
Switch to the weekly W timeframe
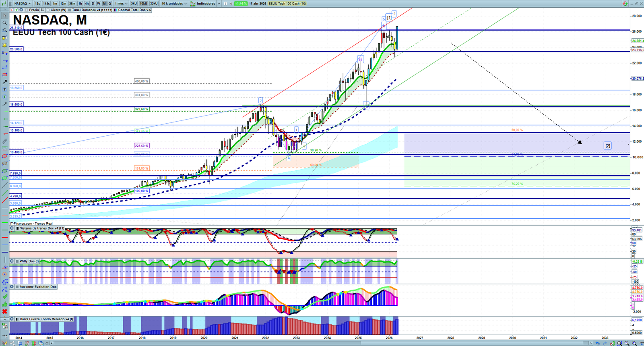click(x=99, y=4)
